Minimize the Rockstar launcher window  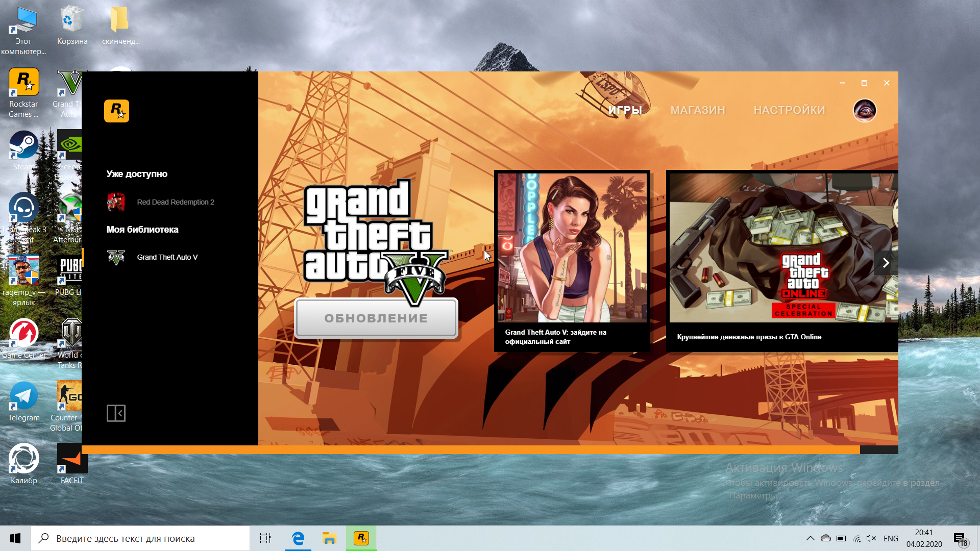point(842,83)
